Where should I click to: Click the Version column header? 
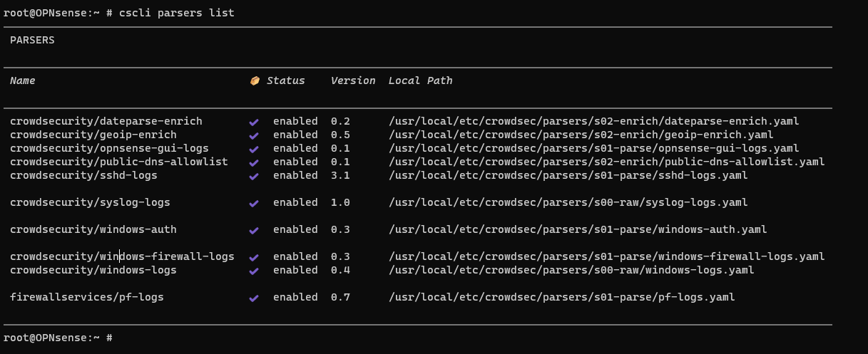pyautogui.click(x=353, y=81)
